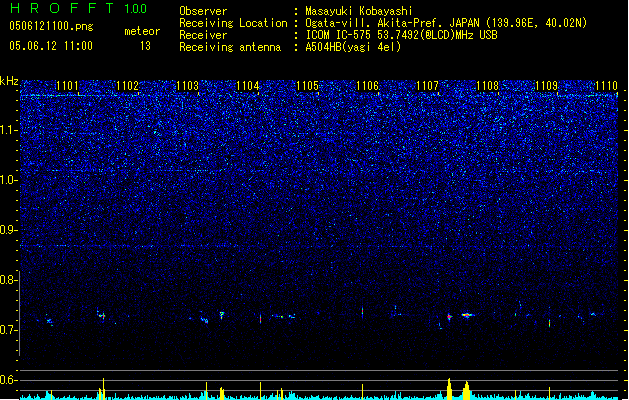
Task: Click the 1108 time axis marker
Action: tap(487, 86)
